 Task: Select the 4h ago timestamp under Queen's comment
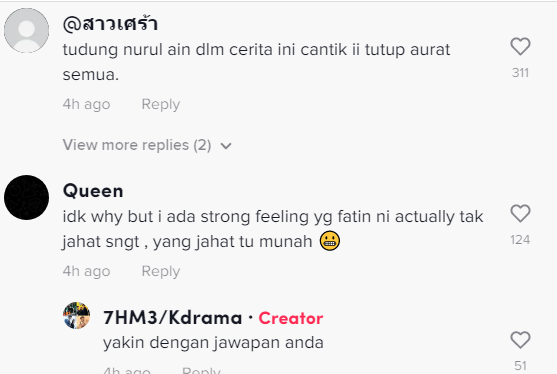tap(86, 271)
